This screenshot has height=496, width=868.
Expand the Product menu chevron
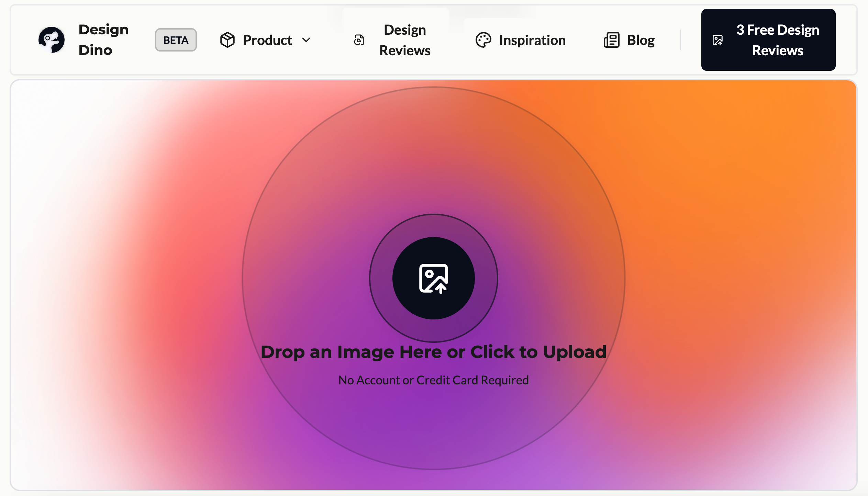(306, 40)
